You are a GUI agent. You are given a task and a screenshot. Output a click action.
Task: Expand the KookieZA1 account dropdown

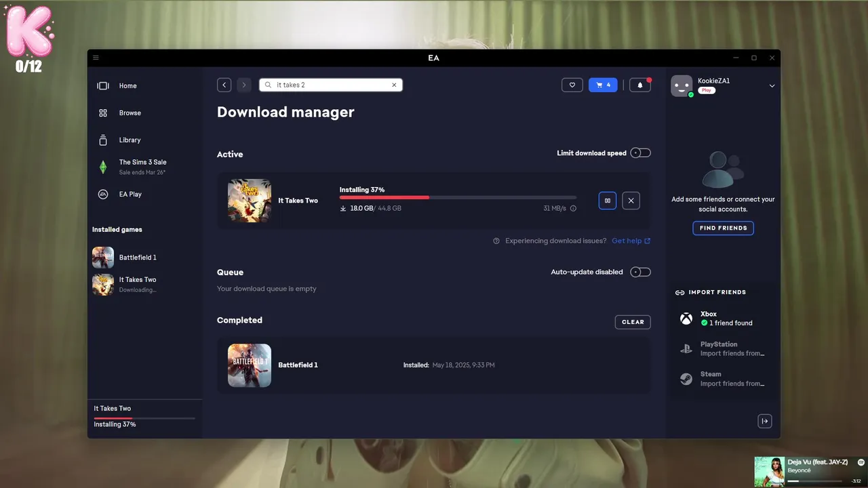point(772,86)
